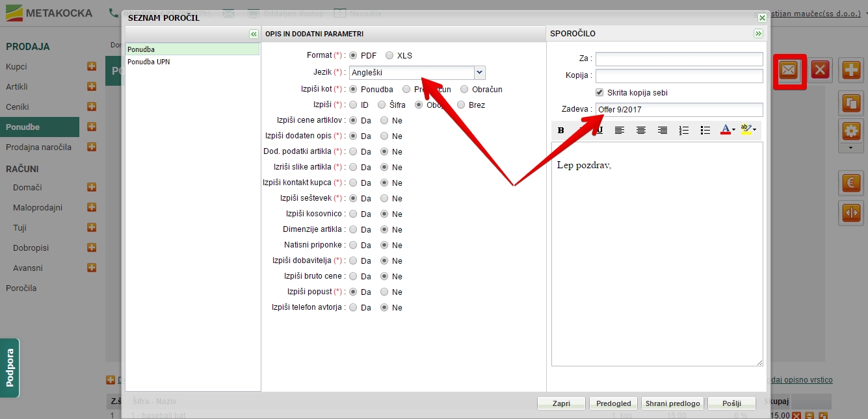Toggle bold formatting in message editor
Viewport: 868px width, 419px height.
pos(561,130)
